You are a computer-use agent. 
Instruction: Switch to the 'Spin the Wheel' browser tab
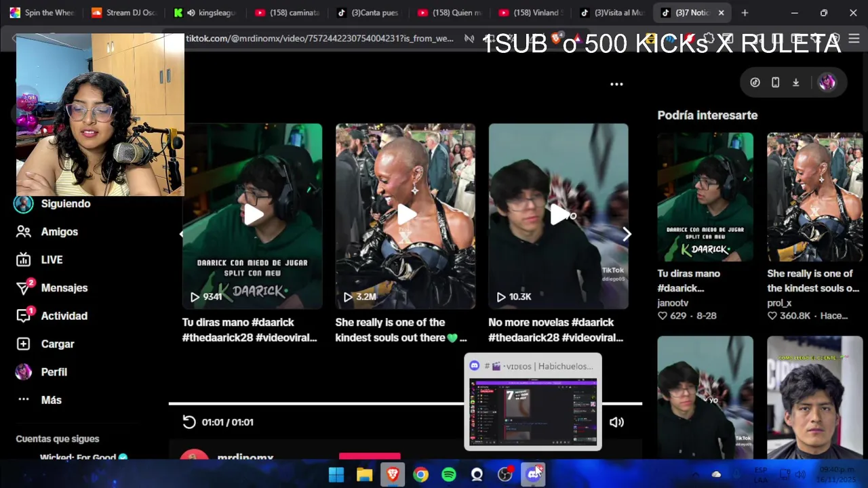(x=42, y=13)
